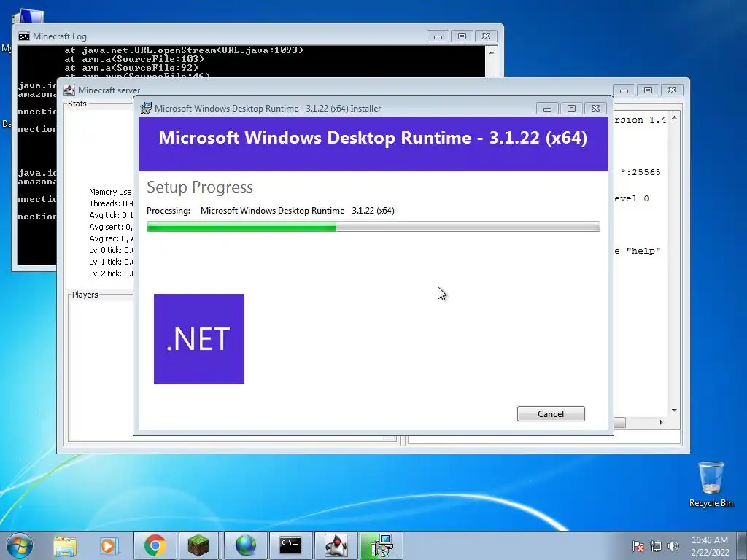747x560 pixels.
Task: Launch Windows Media Player from taskbar
Action: [109, 546]
